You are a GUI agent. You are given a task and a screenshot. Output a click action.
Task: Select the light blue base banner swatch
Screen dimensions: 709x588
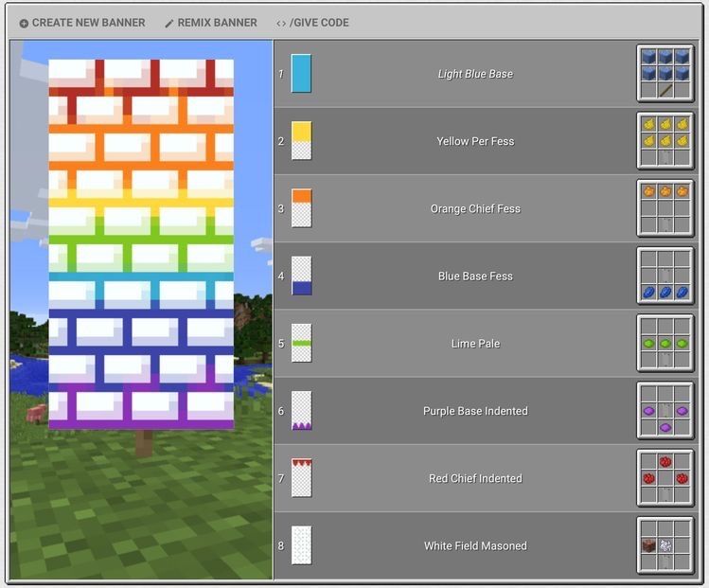[x=301, y=74]
